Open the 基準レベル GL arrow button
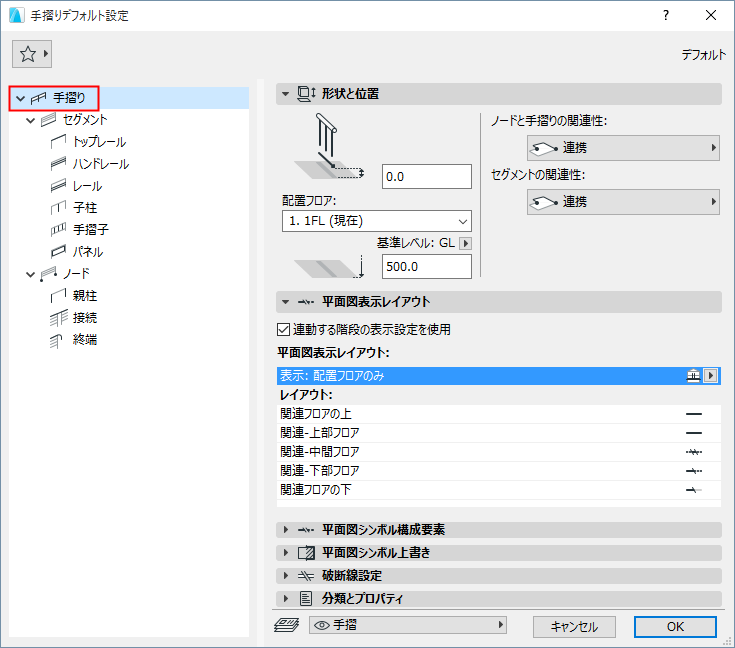 (x=465, y=243)
